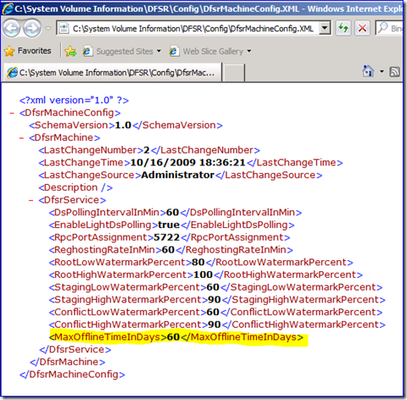The image size is (407, 400).
Task: Click the RootHighWatermarkPercent value 100
Action: [x=203, y=275]
